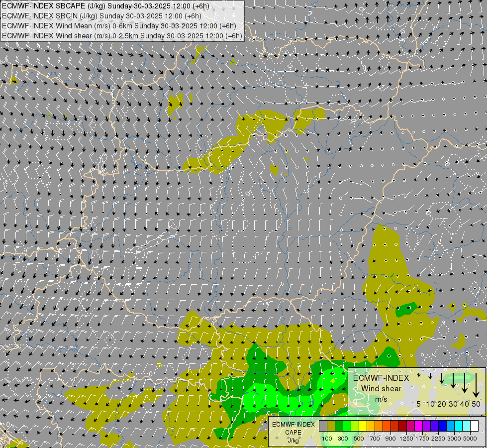Click the wind shear legend value 20
487x448 pixels.
point(442,404)
